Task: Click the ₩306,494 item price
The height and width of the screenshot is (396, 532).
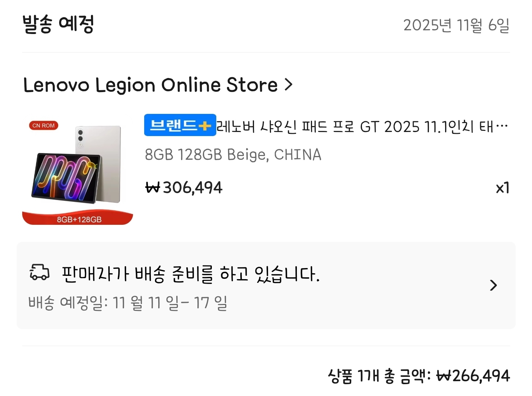Action: tap(184, 187)
